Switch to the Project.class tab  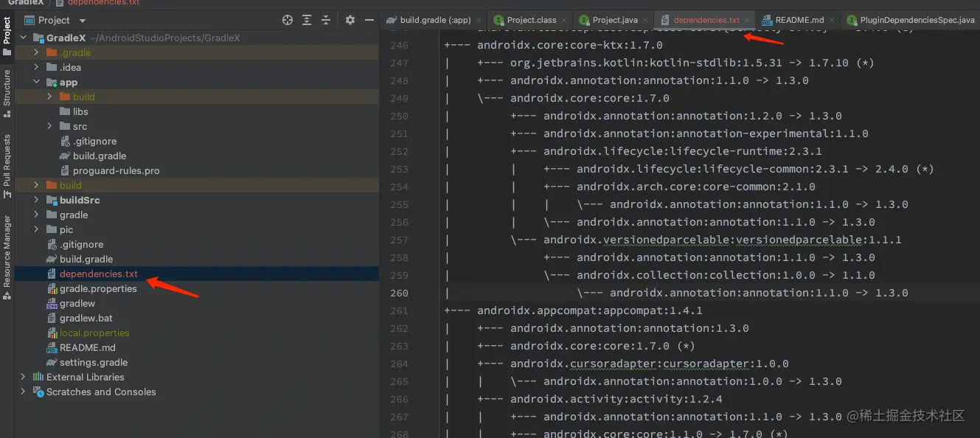click(x=532, y=20)
